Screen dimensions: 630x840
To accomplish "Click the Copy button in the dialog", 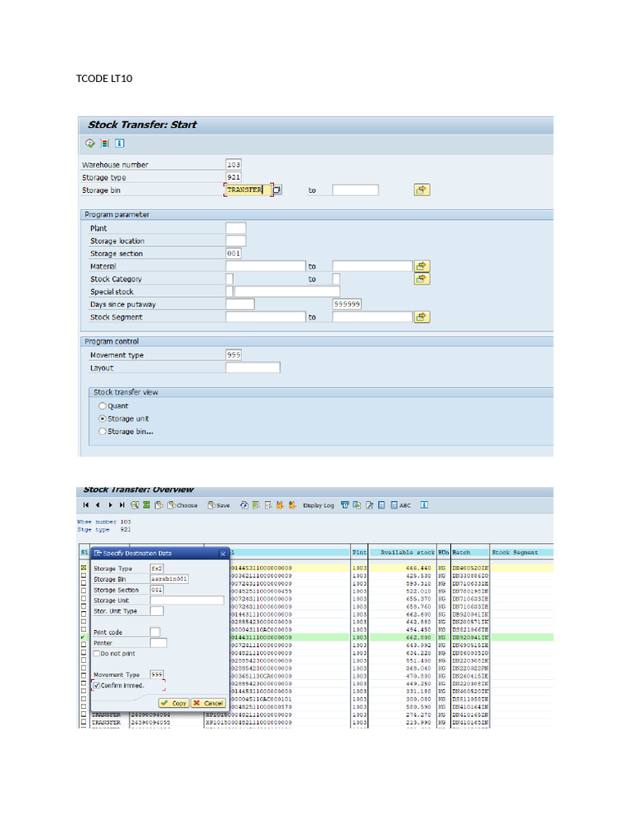I will point(174,703).
